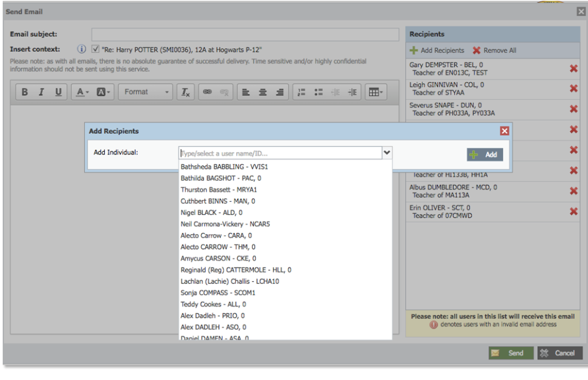Screen dimensions: 588x380
Task: Choose Reginald (Reg) CATTERMOLE - HLL
Action: tap(285, 270)
